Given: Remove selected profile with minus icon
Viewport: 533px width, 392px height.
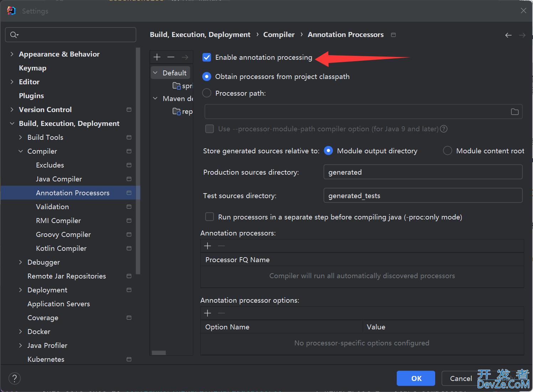Looking at the screenshot, I should (x=171, y=57).
